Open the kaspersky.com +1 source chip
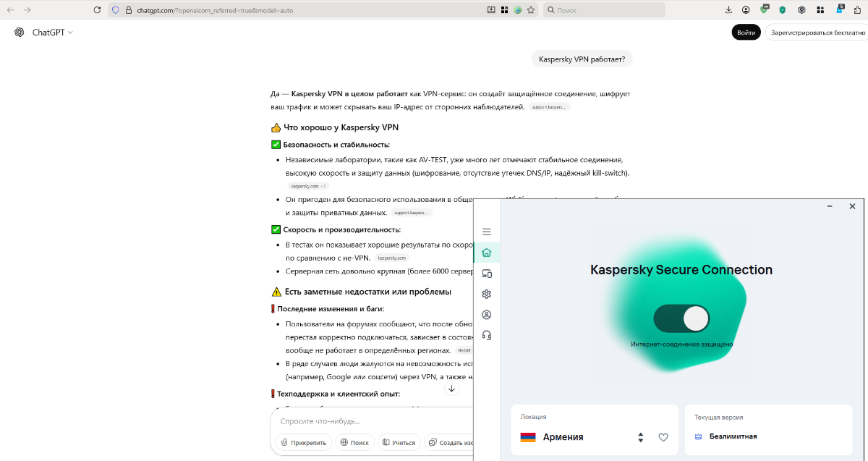The height and width of the screenshot is (461, 868). (309, 186)
